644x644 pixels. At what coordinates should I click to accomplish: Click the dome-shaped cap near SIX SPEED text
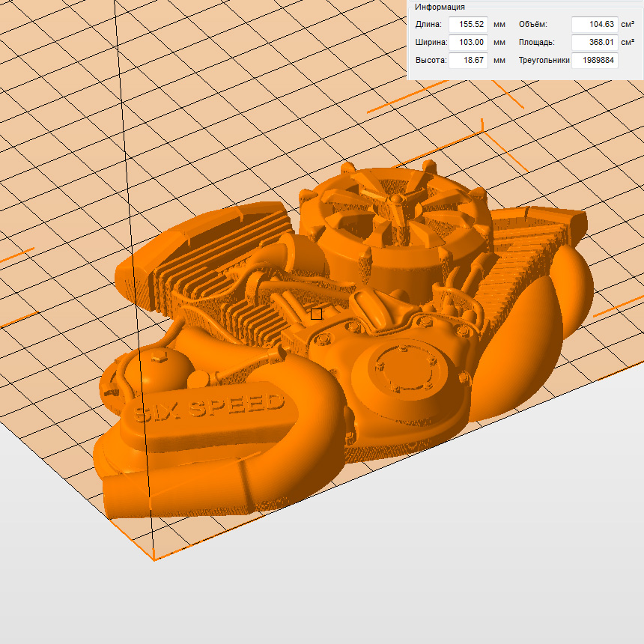(161, 365)
